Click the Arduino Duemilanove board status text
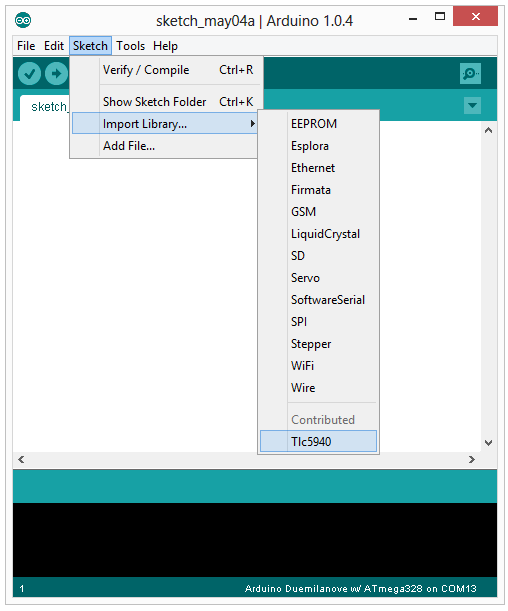 (x=360, y=588)
